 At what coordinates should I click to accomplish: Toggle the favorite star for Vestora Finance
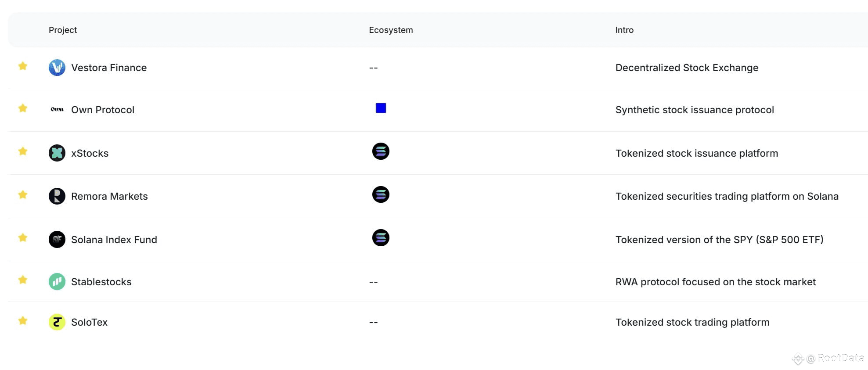point(23,66)
